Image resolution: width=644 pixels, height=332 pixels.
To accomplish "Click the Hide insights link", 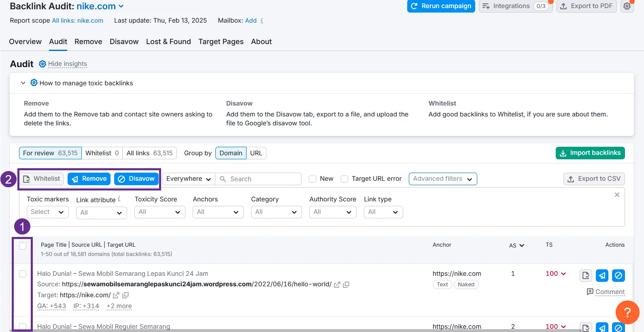I will (68, 64).
